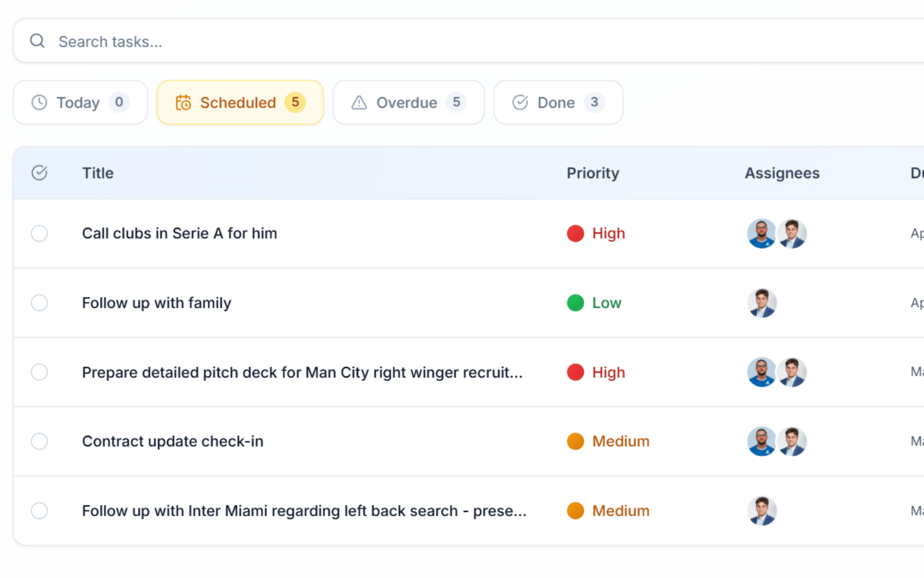The height and width of the screenshot is (578, 924).
Task: Click High priority on Serie A row
Action: click(x=596, y=234)
